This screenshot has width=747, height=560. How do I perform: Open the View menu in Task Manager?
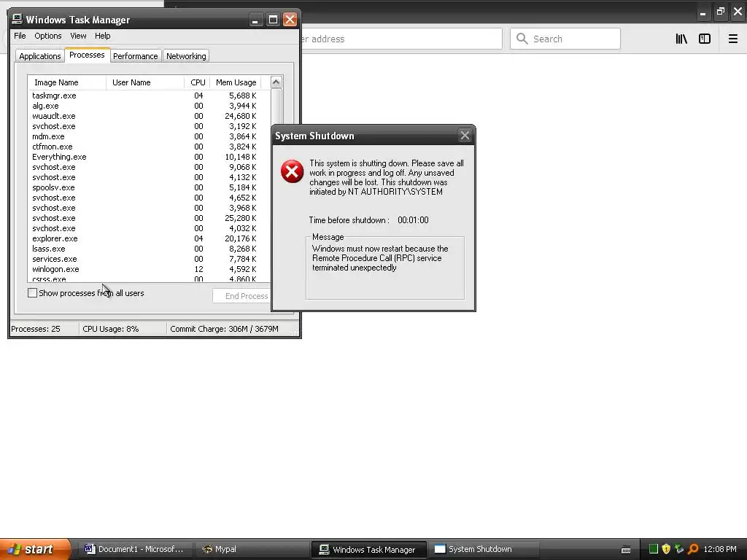pyautogui.click(x=78, y=36)
